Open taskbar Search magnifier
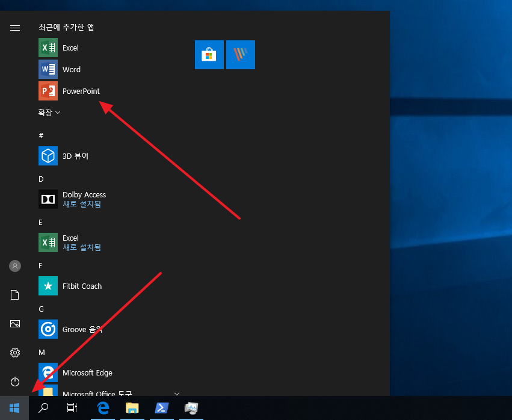This screenshot has height=420, width=512. point(43,408)
